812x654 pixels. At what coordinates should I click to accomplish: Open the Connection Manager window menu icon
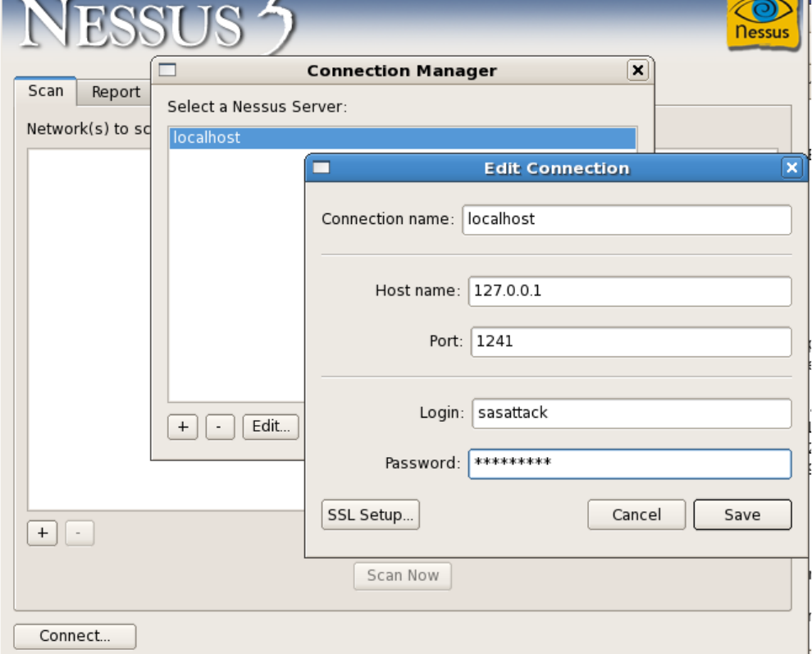[167, 70]
